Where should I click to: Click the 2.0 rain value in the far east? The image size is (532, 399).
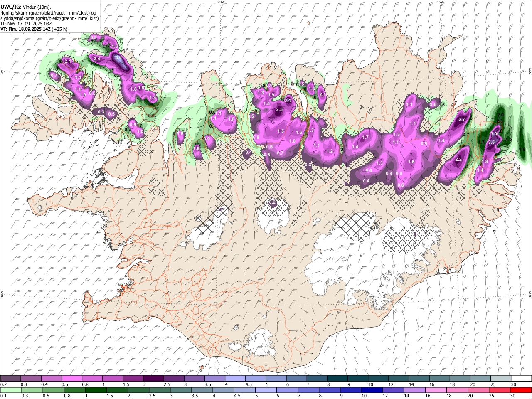click(500, 115)
